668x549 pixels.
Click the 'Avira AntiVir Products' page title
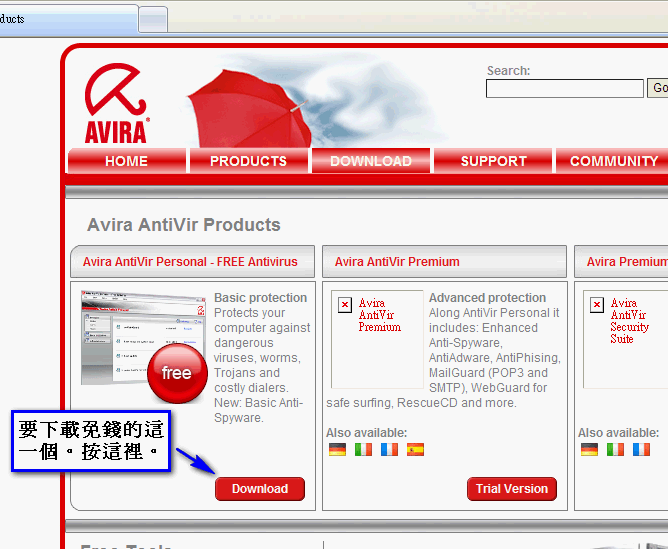[184, 225]
